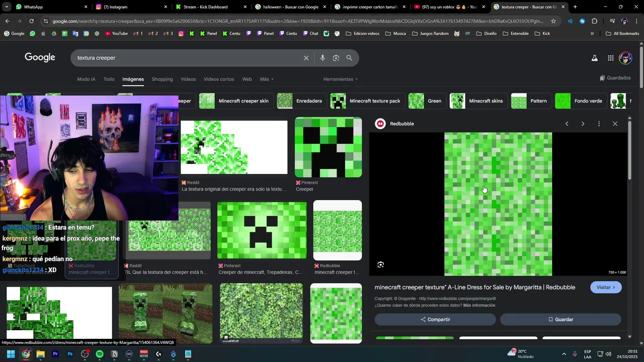
Task: Open more options in Redbubble preview
Action: 599,124
